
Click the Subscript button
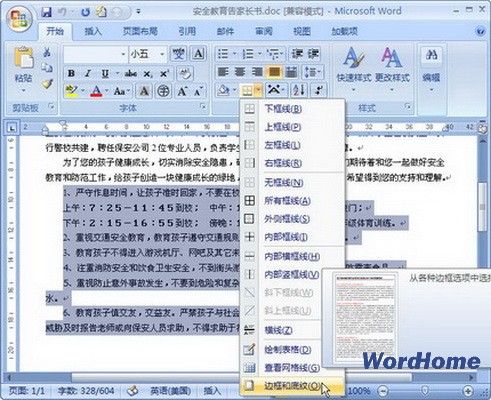click(x=147, y=73)
